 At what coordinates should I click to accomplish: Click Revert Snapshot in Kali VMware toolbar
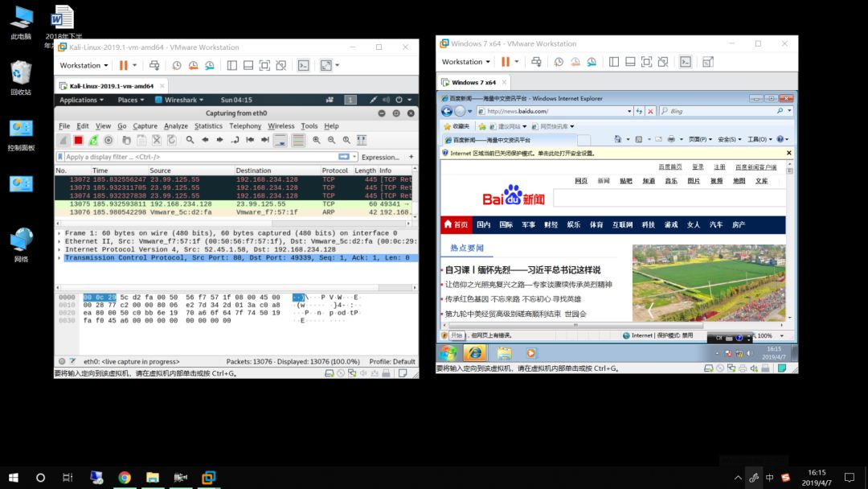pyautogui.click(x=193, y=65)
